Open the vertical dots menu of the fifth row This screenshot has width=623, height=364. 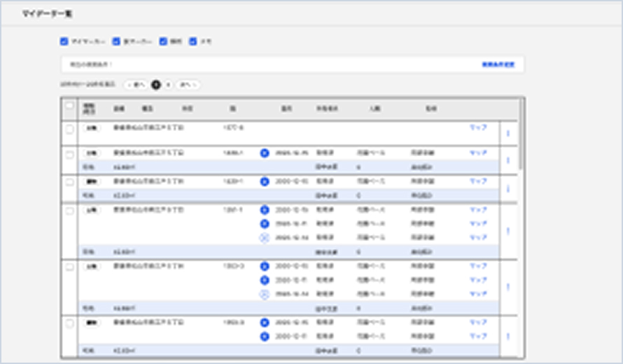click(508, 287)
